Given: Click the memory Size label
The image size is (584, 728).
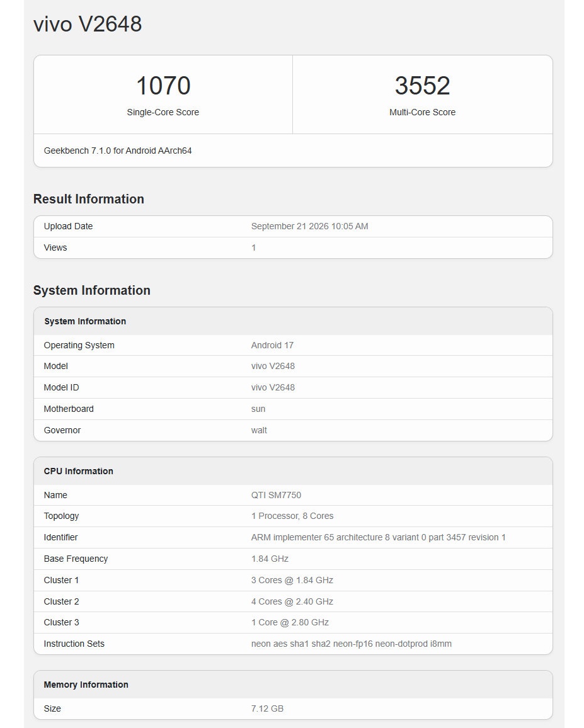Looking at the screenshot, I should tap(52, 709).
